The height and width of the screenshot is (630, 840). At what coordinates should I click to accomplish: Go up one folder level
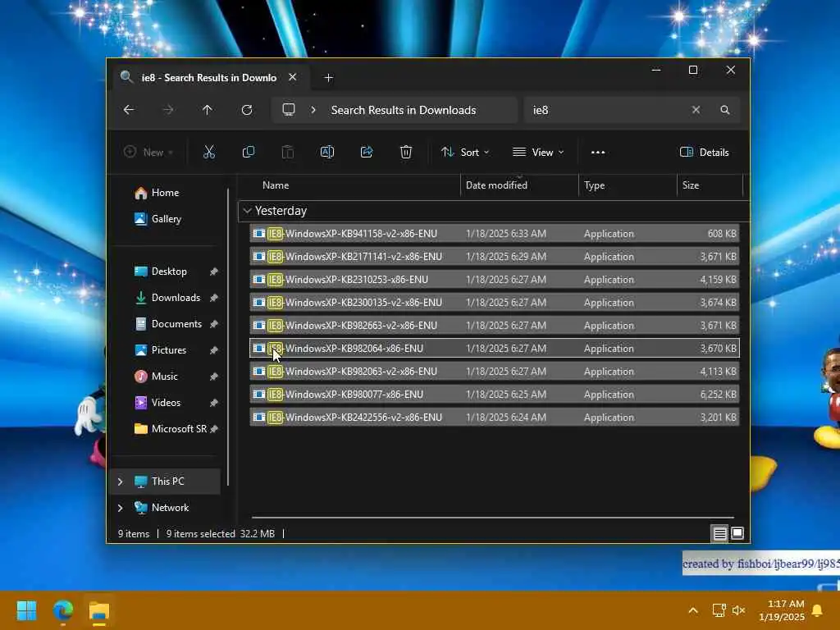point(208,110)
